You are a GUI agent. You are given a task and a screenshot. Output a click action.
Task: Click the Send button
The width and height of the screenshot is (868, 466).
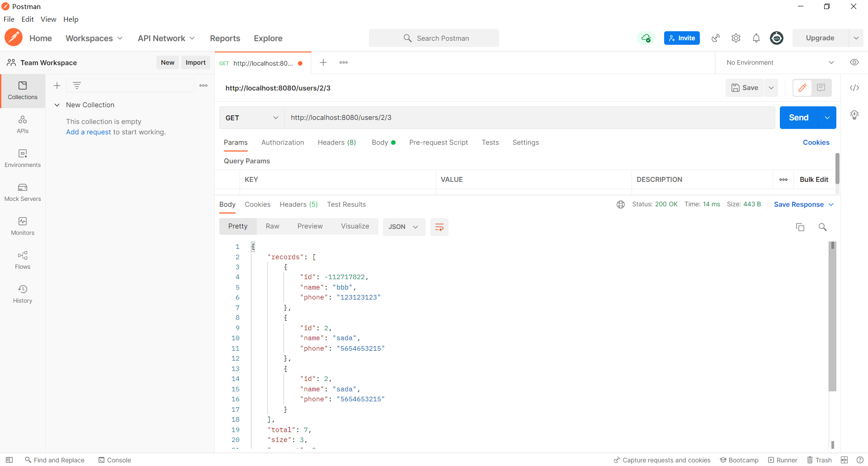[x=799, y=118]
